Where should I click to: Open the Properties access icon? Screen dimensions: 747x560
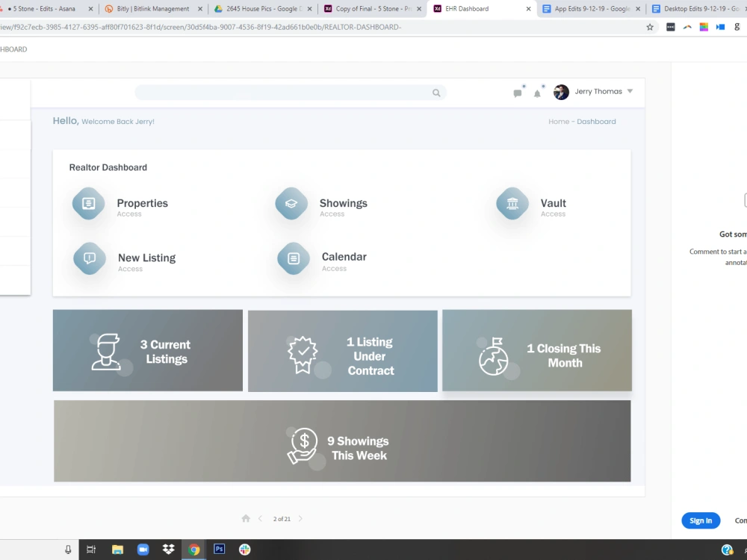point(87,203)
